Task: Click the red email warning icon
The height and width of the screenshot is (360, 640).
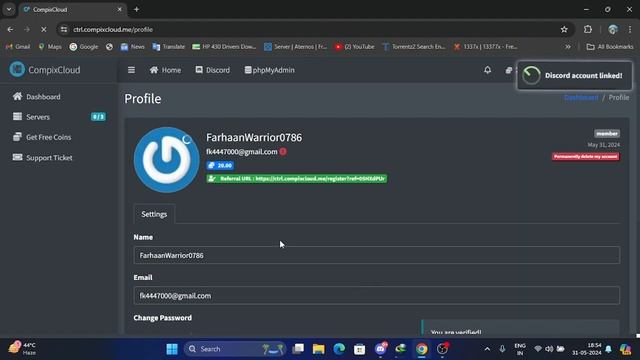Action: 283,151
